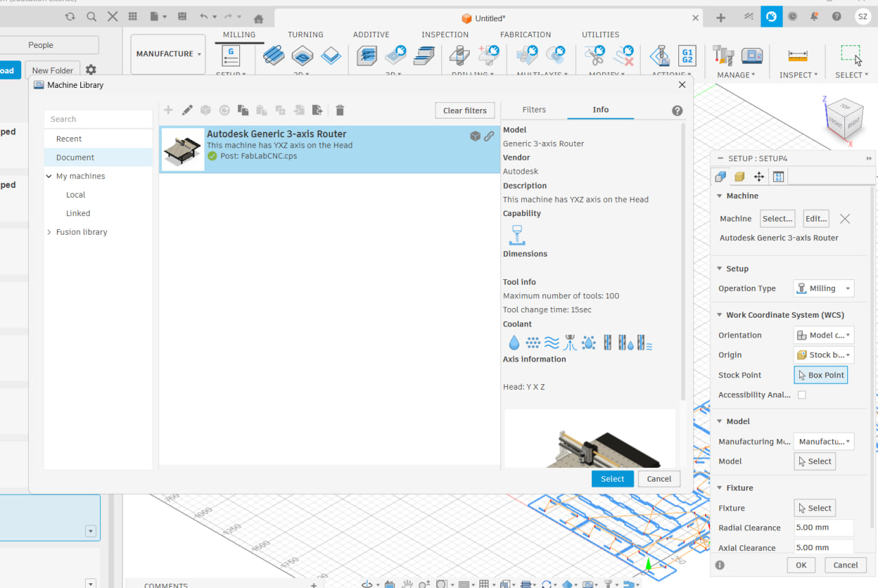Toggle the Accessibility Analysis checkbox
This screenshot has height=588, width=878.
tap(802, 395)
